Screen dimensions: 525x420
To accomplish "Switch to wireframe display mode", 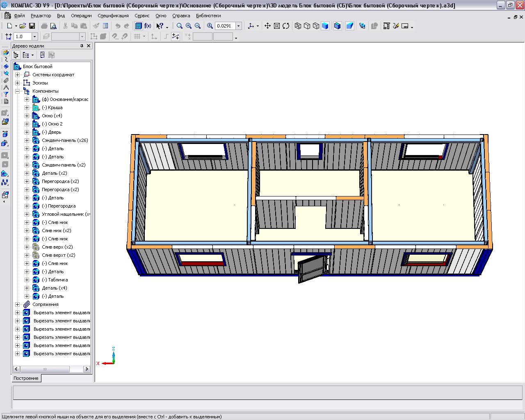I will click(x=298, y=26).
